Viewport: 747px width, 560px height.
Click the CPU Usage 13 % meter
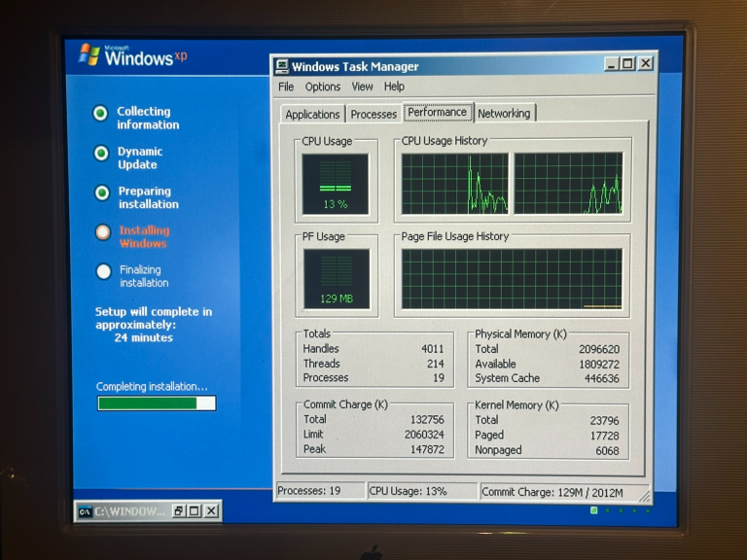point(336,184)
